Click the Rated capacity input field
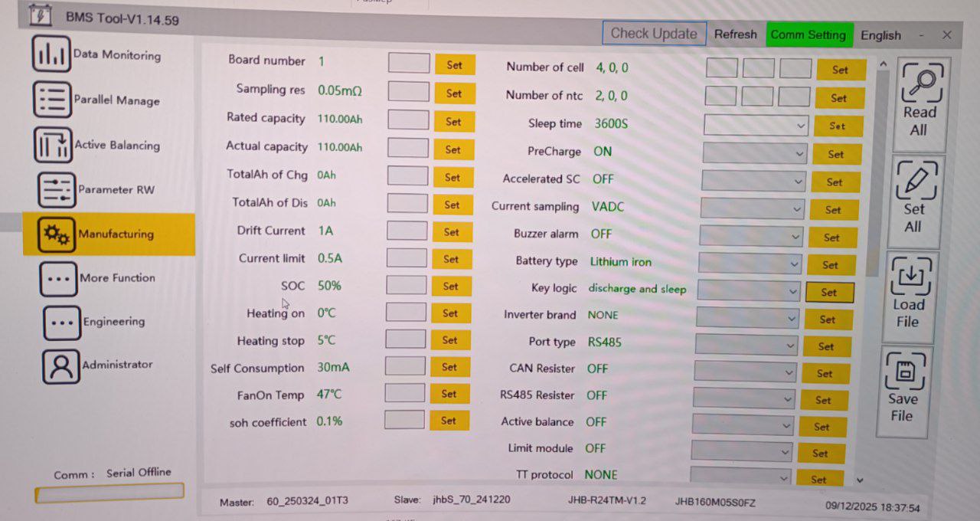980x521 pixels. [408, 120]
